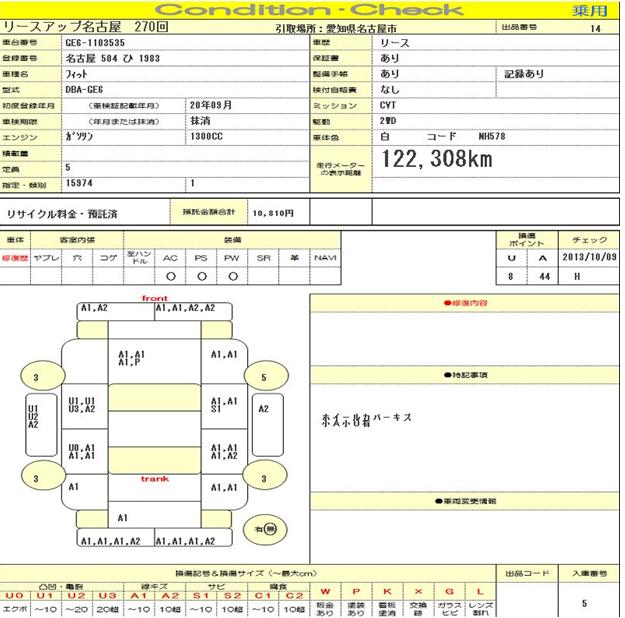The image size is (625, 618).
Task: Click the front-left tire circle marked 3
Action: pos(35,378)
